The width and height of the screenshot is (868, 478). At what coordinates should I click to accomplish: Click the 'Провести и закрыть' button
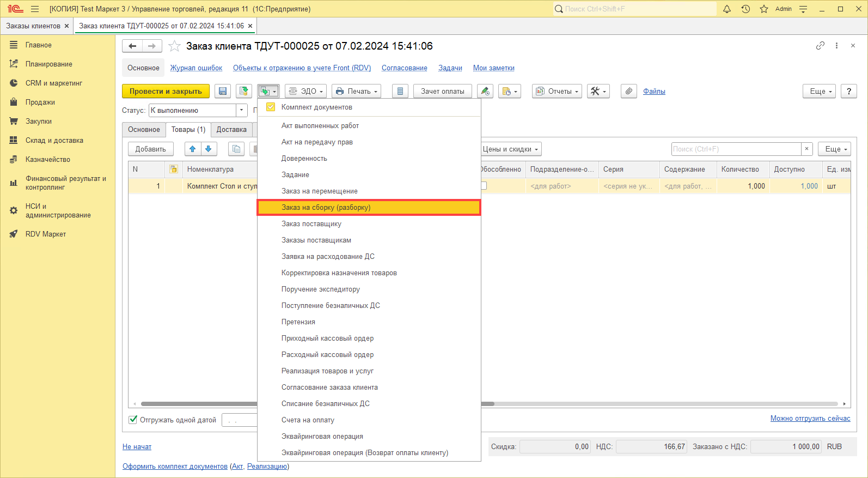click(x=166, y=92)
